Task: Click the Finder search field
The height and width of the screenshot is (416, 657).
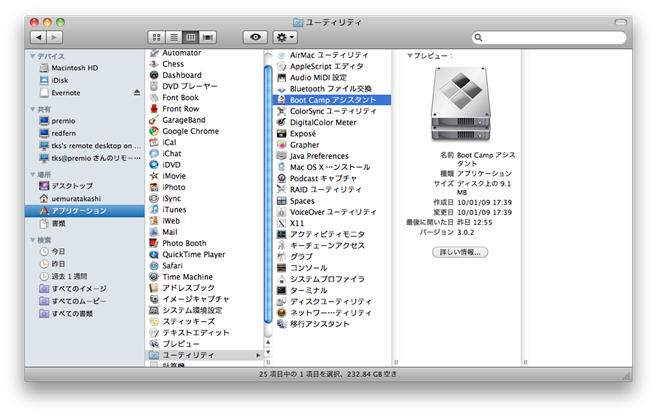Action: 549,38
